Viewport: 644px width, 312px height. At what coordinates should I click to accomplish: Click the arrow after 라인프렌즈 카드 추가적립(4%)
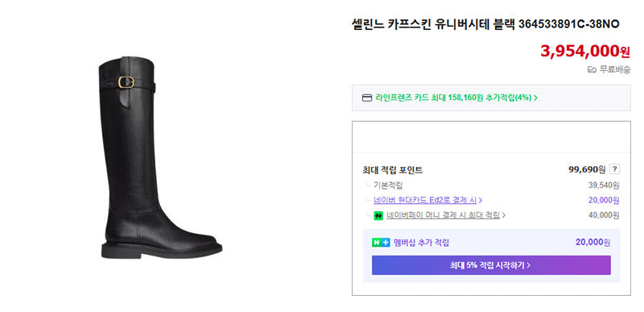point(535,98)
